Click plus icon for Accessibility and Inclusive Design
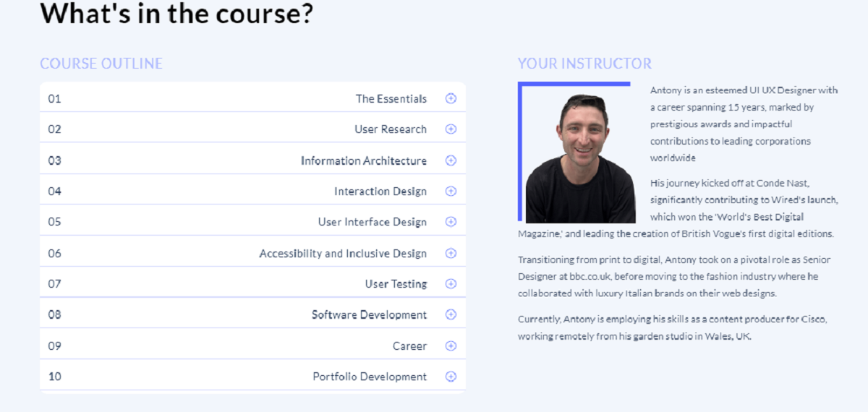This screenshot has width=868, height=412. (451, 253)
